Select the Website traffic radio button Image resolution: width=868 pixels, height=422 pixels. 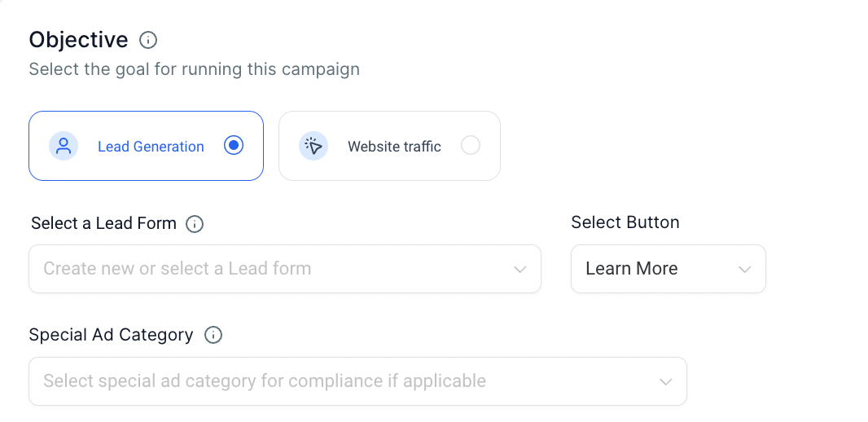pyautogui.click(x=471, y=146)
